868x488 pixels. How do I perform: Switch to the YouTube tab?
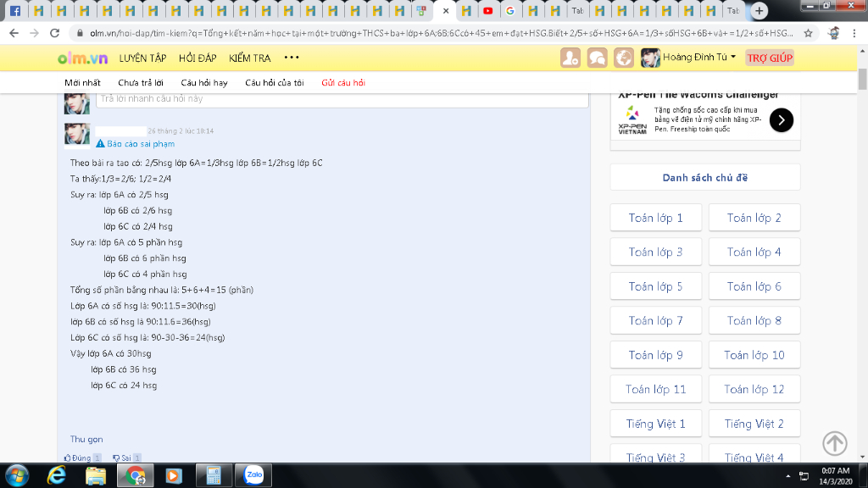(487, 10)
